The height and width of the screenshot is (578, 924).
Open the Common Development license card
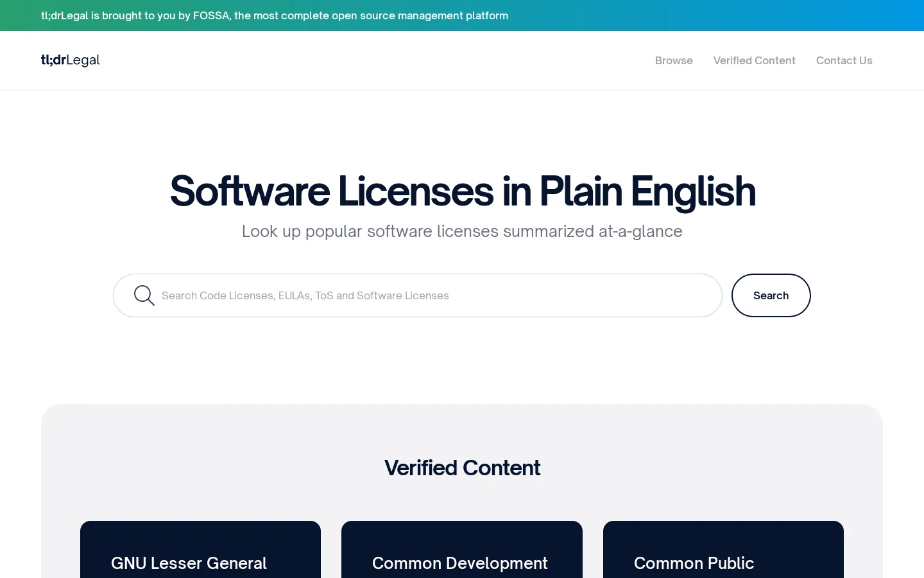click(x=462, y=550)
